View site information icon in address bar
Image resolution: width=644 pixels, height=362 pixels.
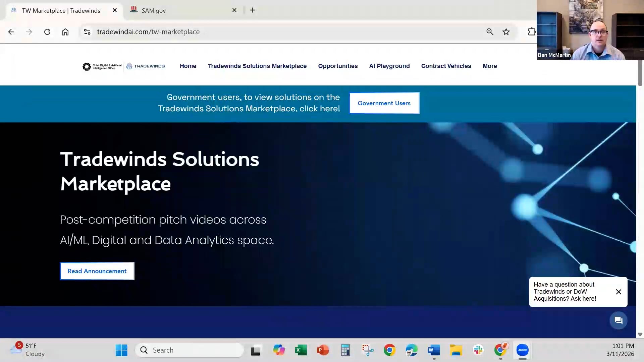(87, 32)
